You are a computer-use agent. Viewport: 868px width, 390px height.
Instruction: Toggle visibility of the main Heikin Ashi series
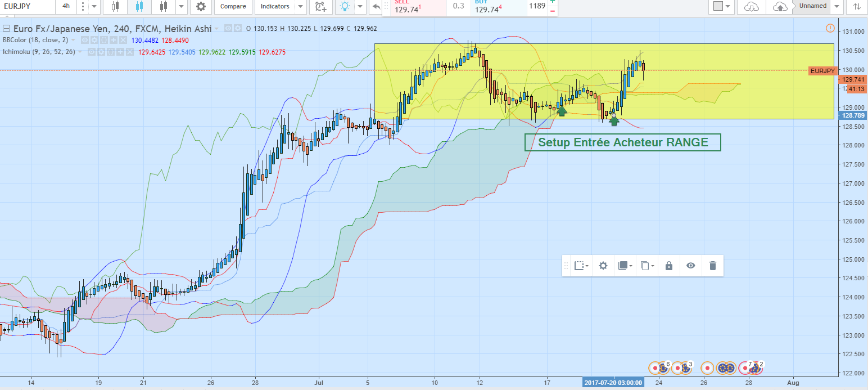click(228, 28)
